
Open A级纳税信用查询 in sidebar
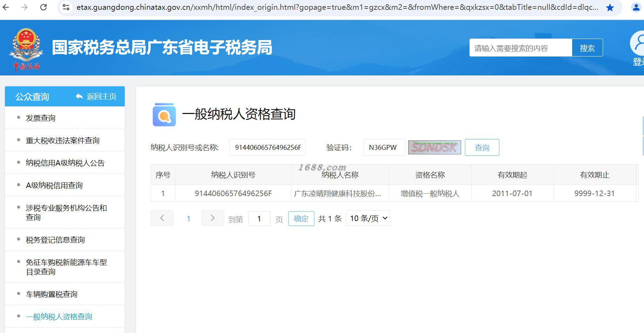pyautogui.click(x=54, y=186)
